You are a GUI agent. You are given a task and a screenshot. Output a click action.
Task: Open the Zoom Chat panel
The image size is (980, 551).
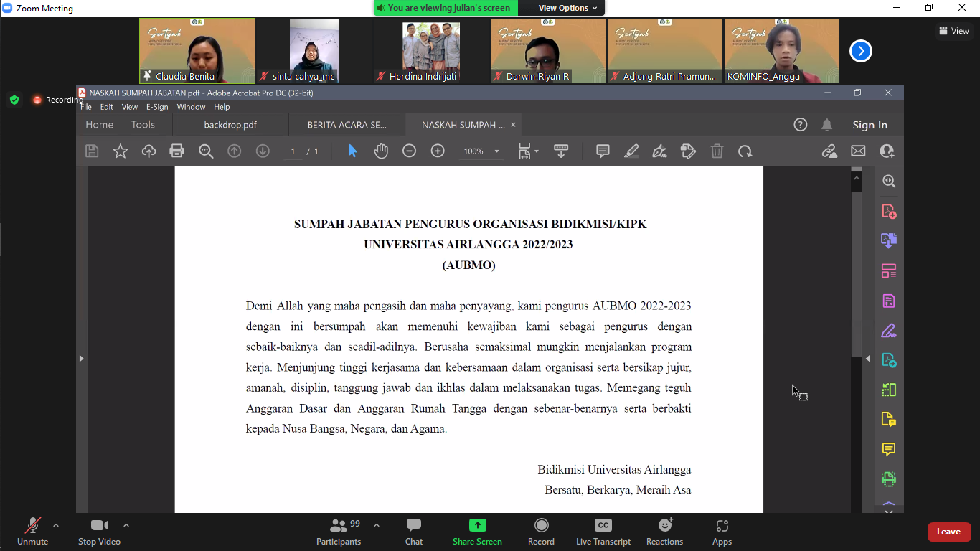[414, 532]
